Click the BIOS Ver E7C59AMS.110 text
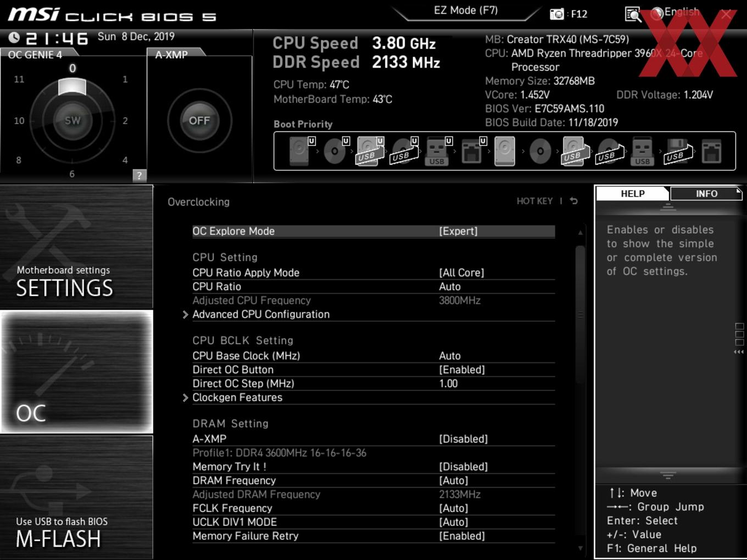Image resolution: width=747 pixels, height=560 pixels. click(x=544, y=109)
